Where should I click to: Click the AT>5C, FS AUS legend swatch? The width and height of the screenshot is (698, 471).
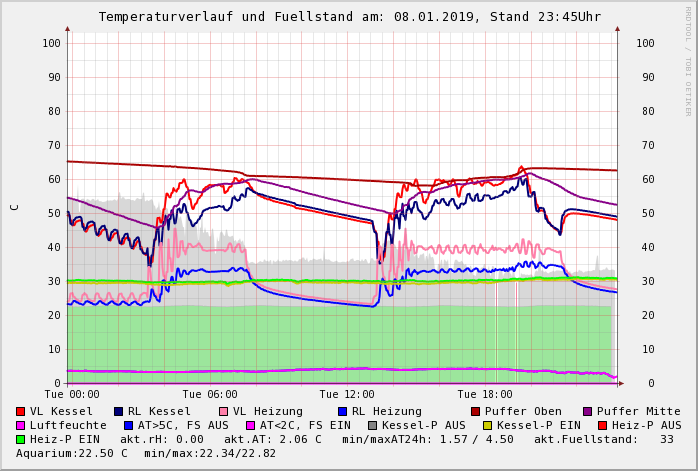(x=128, y=425)
